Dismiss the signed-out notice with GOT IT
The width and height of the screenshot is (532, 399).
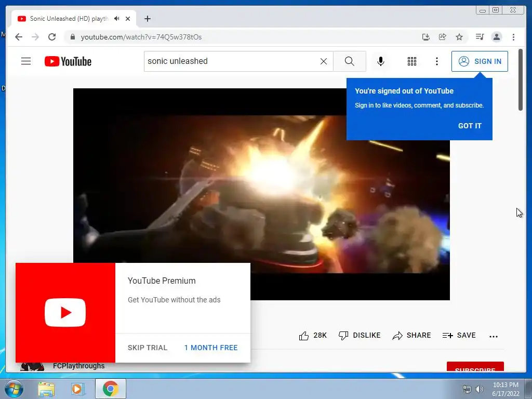[x=470, y=126]
